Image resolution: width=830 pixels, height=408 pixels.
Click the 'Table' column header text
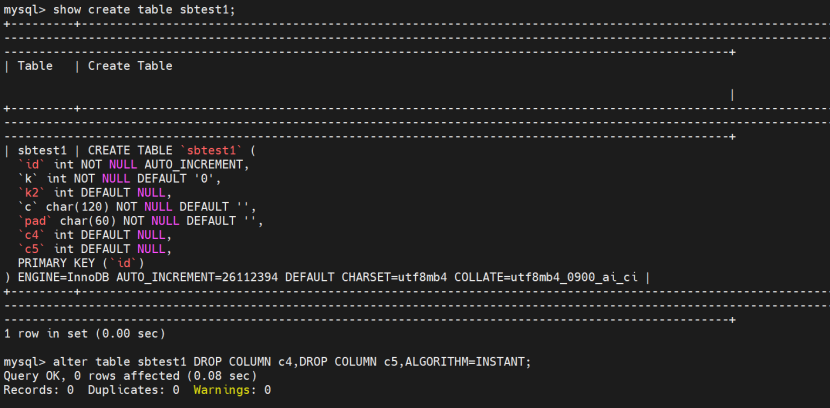click(35, 66)
